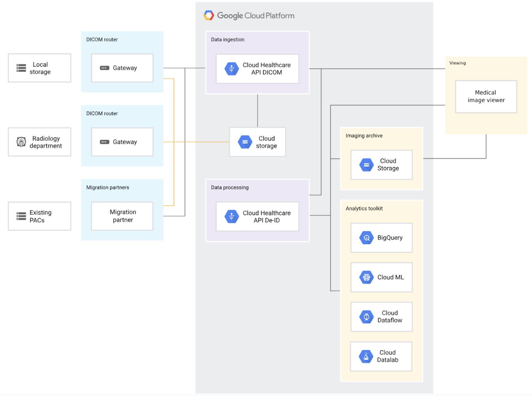The height and width of the screenshot is (396, 532).
Task: Click the DICOM router label above second Gateway
Action: tap(102, 113)
